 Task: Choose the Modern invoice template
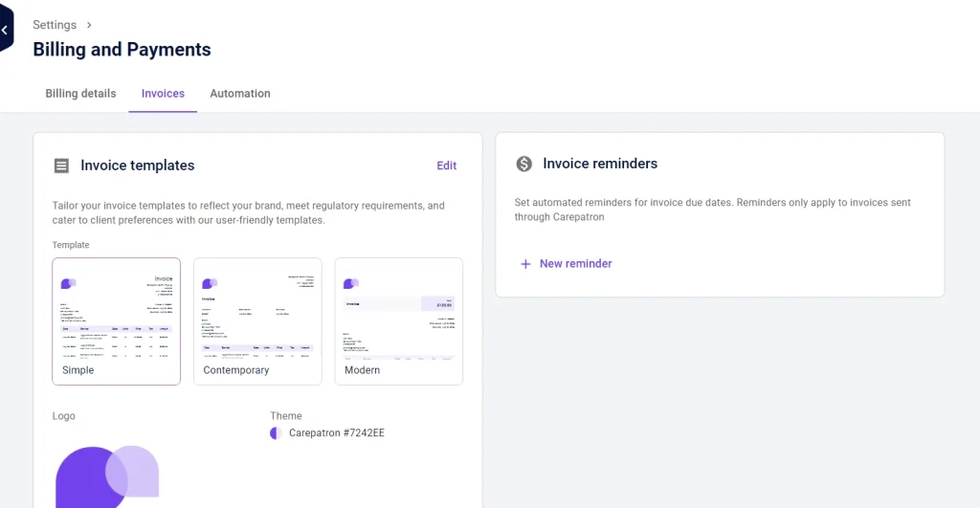point(399,321)
